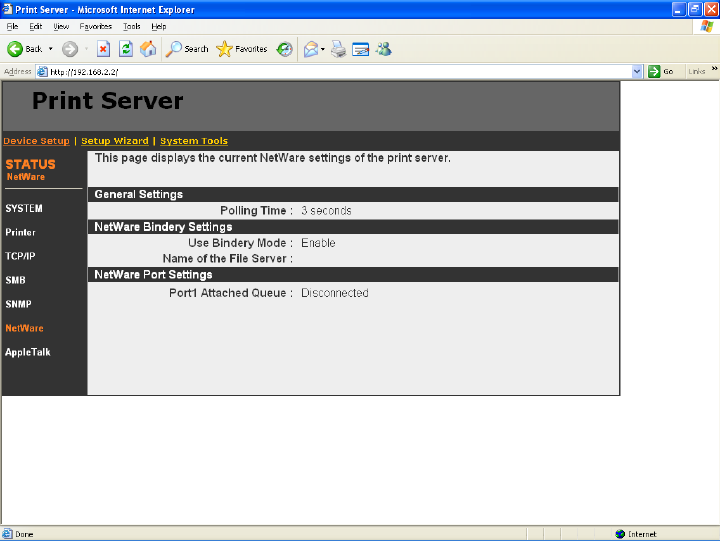Click the address bar URL field
Screen dimensions: 720x541
tap(339, 72)
